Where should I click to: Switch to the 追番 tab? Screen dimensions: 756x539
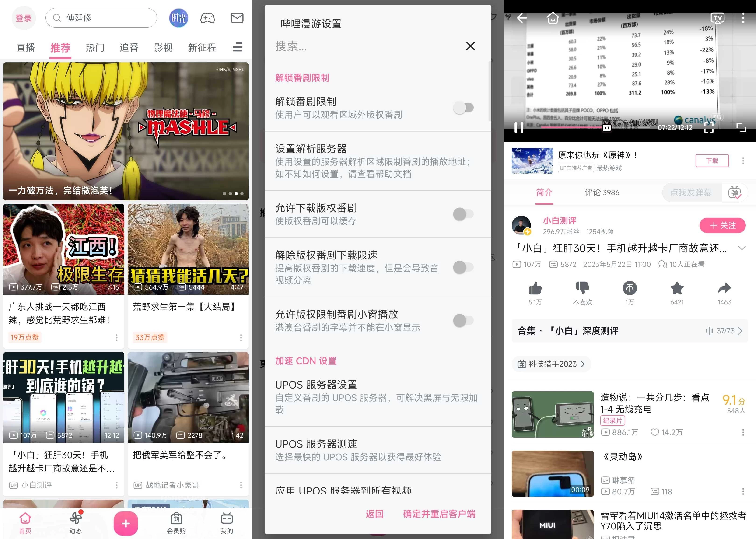[x=129, y=47]
